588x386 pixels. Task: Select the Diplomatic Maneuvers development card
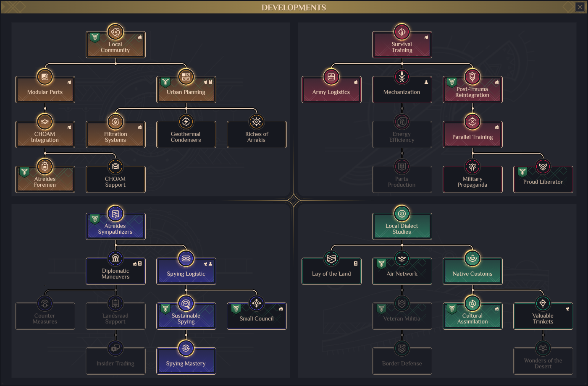coord(115,271)
